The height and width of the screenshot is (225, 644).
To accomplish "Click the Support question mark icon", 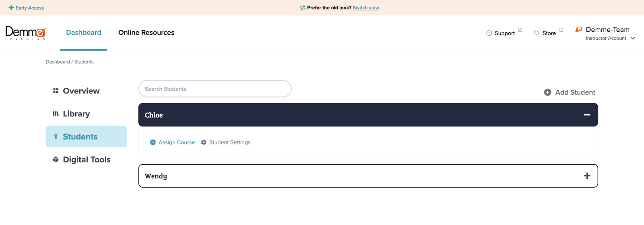I will point(489,33).
